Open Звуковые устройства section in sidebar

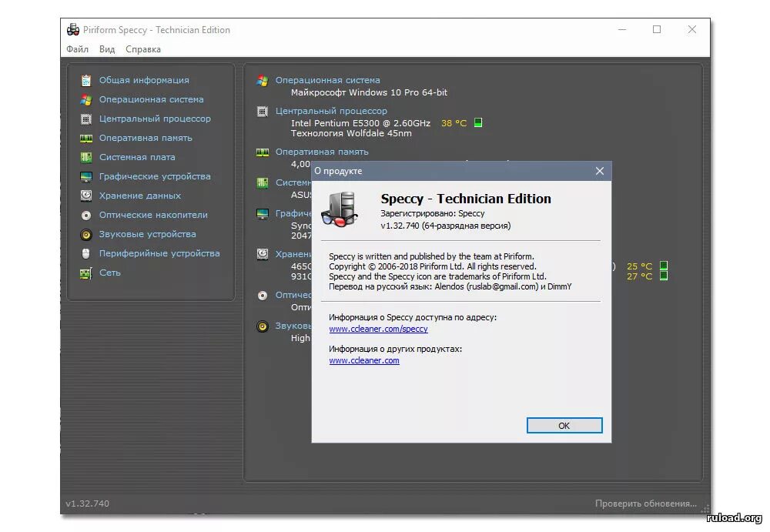[x=147, y=234]
